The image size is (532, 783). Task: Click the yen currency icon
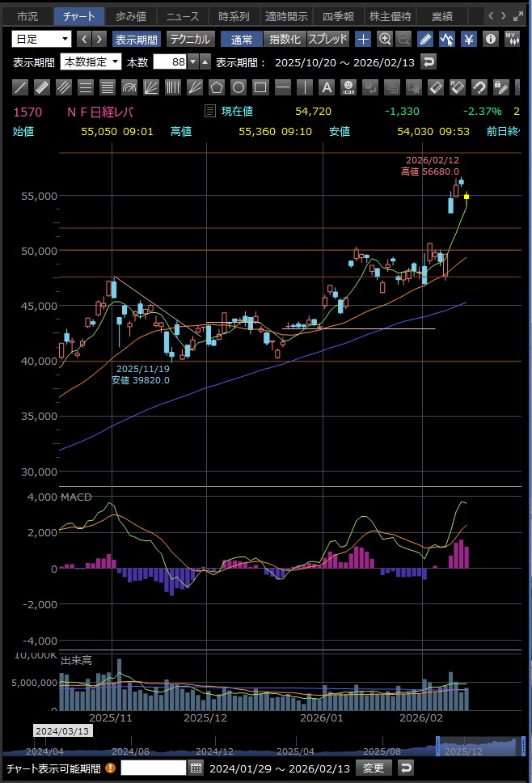[469, 39]
